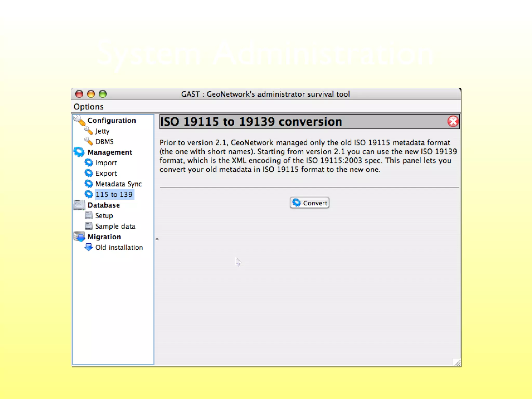The width and height of the screenshot is (532, 399).
Task: Click the gear icon beside Export
Action: pos(89,173)
